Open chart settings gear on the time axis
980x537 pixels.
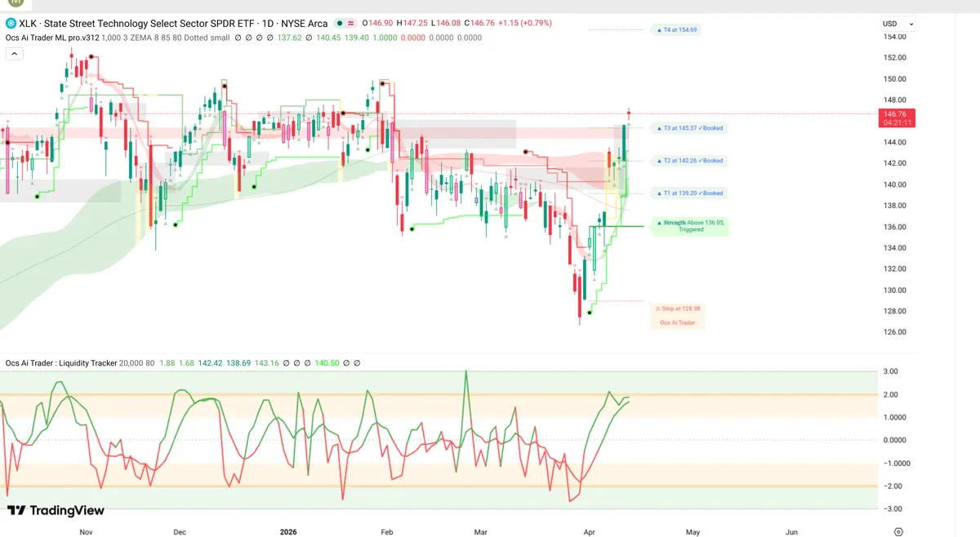tap(898, 531)
